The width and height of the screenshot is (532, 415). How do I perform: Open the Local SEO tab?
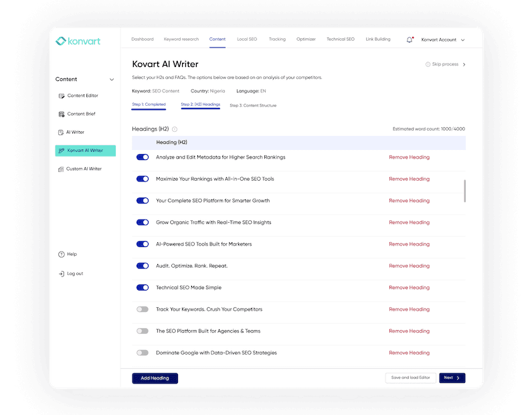pos(247,39)
